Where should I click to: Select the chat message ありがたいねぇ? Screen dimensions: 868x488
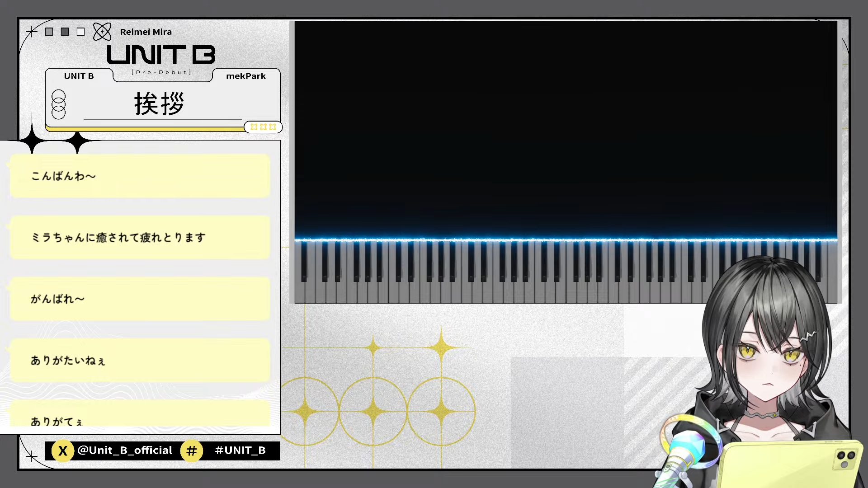coord(140,360)
